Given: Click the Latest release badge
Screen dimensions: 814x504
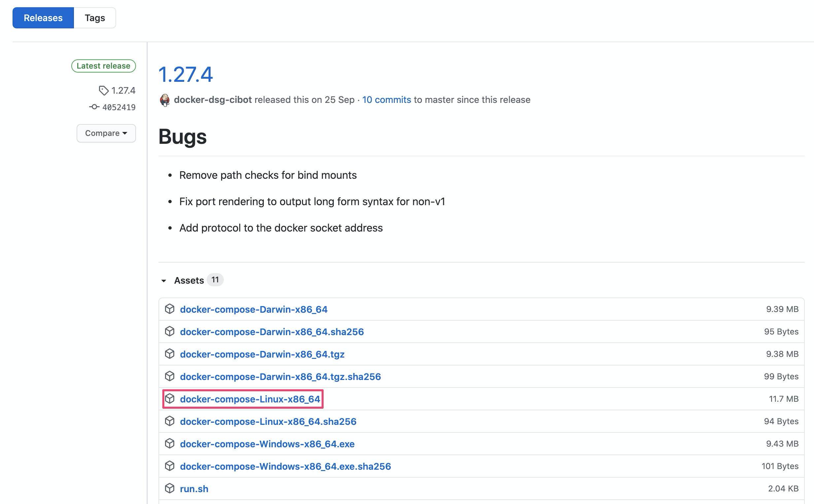Looking at the screenshot, I should 103,66.
